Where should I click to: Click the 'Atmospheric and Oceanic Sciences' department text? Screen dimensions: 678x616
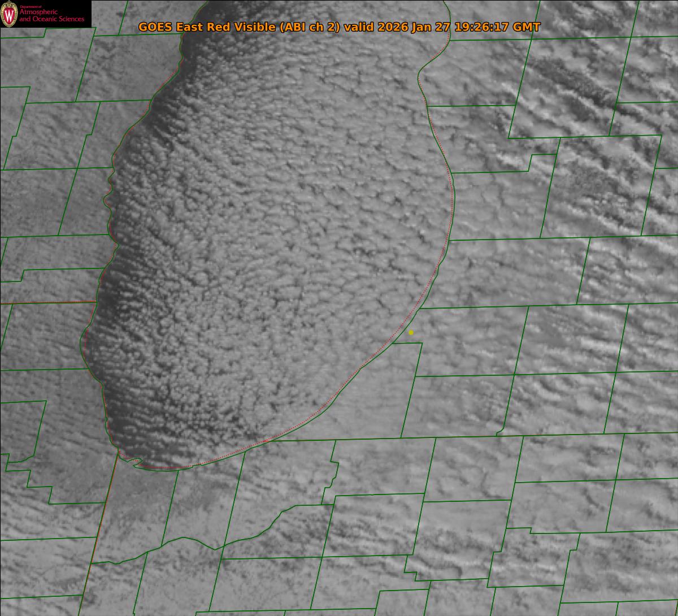tap(52, 15)
